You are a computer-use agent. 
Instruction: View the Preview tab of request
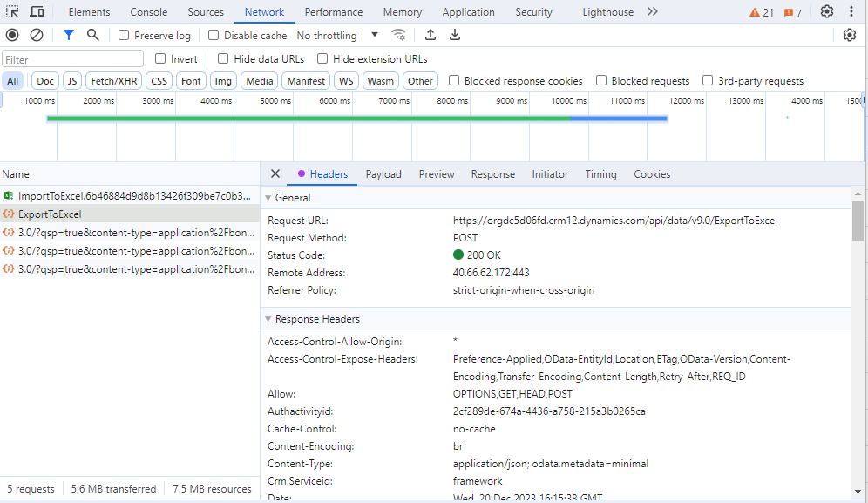click(437, 174)
